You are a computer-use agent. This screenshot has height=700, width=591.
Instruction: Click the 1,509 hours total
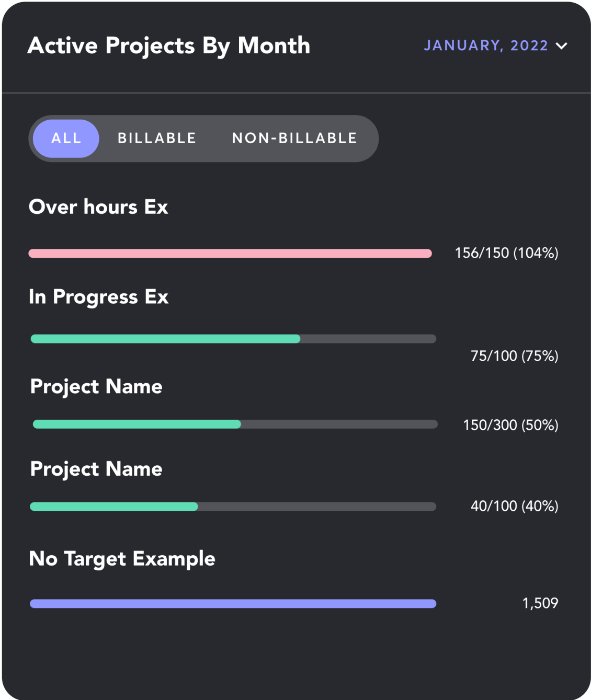(540, 603)
